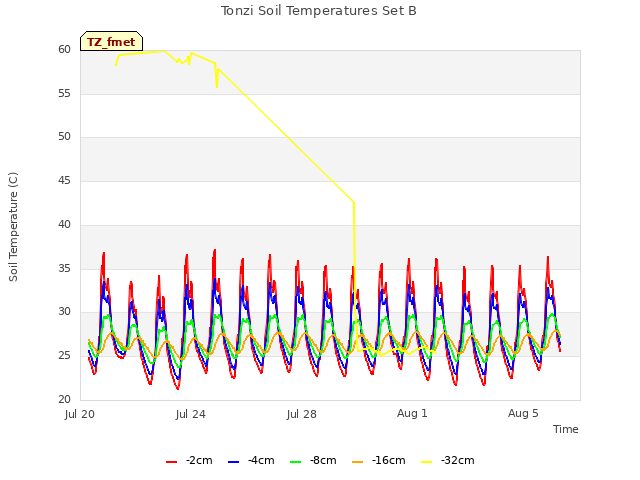Screen dimensions: 640x480
Task: Click the 50 y-axis tick label
Action: (64, 137)
